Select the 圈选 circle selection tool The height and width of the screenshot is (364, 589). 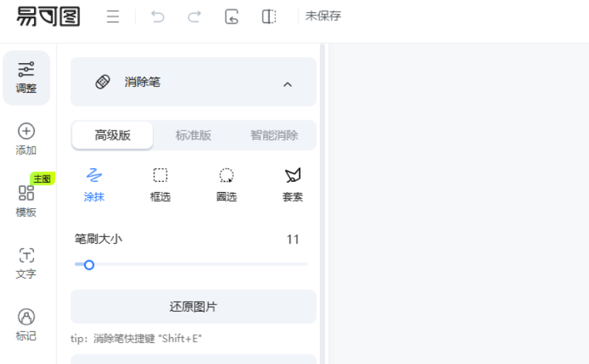pos(226,185)
